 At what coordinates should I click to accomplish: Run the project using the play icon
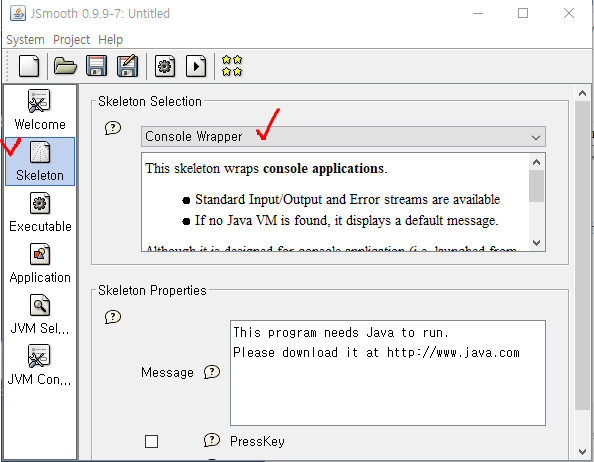click(x=196, y=66)
